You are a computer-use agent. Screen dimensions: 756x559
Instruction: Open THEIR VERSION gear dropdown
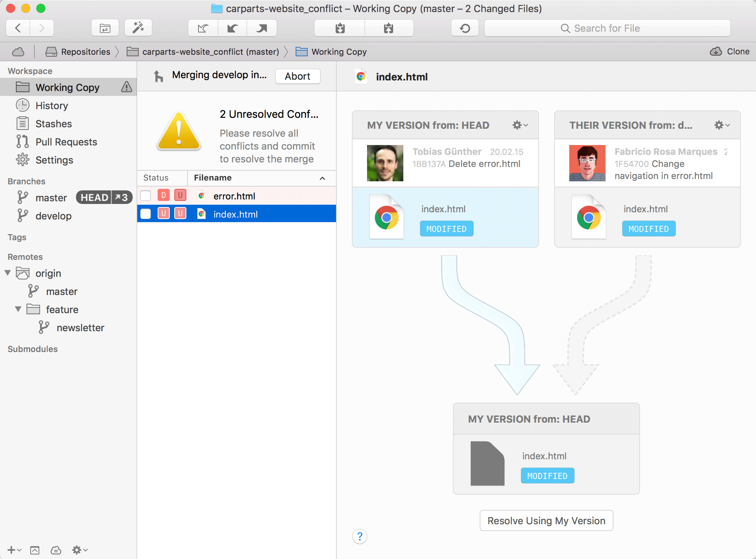pyautogui.click(x=722, y=125)
